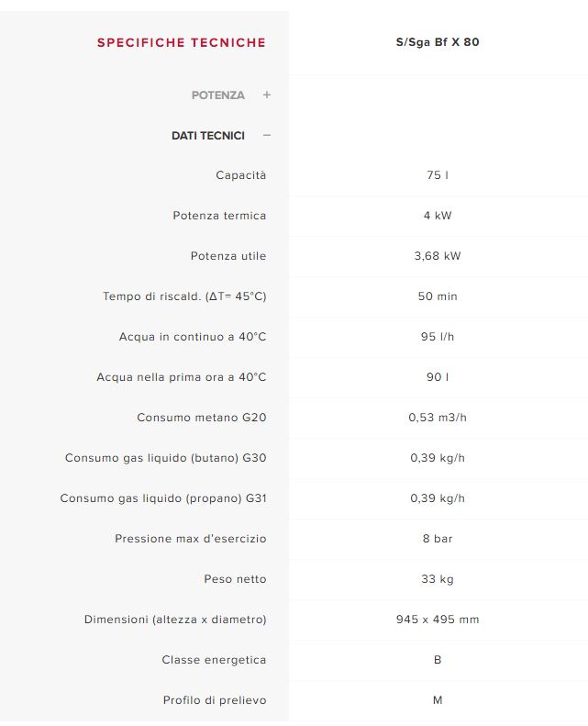Select the 945 x 495 mm dimensions value
This screenshot has height=726, width=588.
pos(438,620)
